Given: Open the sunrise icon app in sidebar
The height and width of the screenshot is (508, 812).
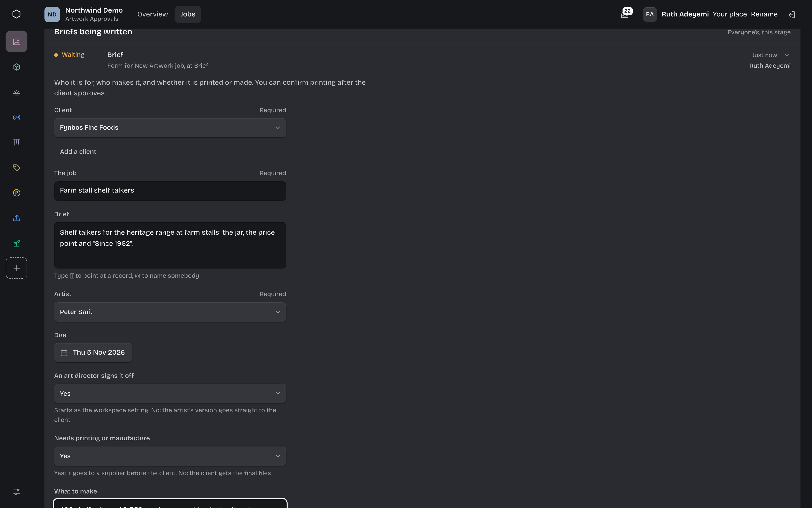Looking at the screenshot, I should click(16, 92).
